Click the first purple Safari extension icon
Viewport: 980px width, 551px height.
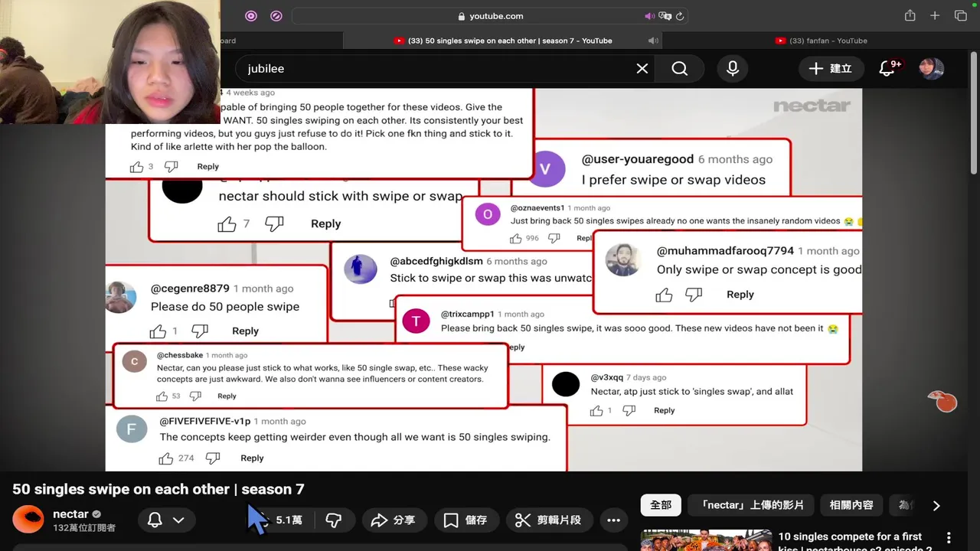click(251, 16)
